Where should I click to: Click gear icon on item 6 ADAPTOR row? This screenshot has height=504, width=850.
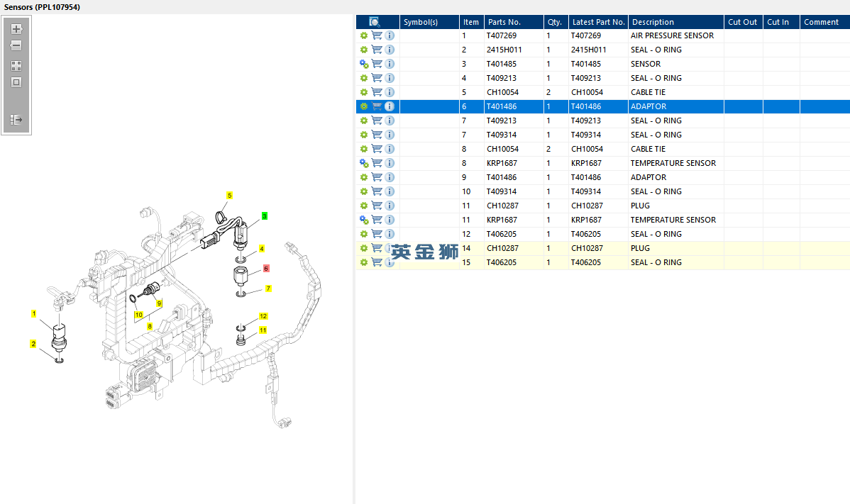click(x=364, y=106)
